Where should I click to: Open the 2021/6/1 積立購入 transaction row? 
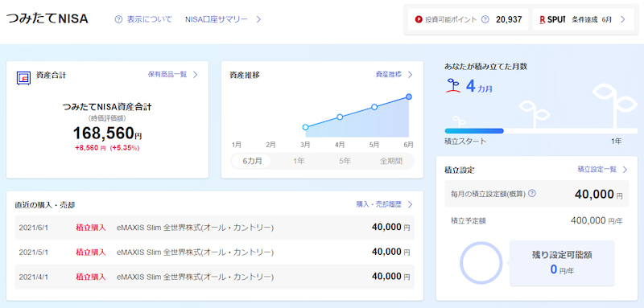click(x=214, y=228)
